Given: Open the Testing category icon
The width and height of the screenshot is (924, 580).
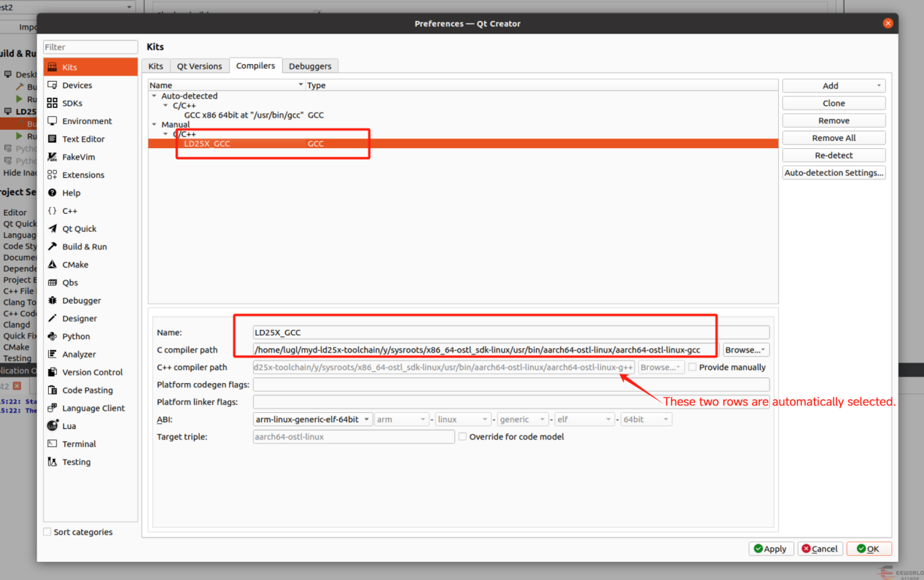Looking at the screenshot, I should pos(53,462).
